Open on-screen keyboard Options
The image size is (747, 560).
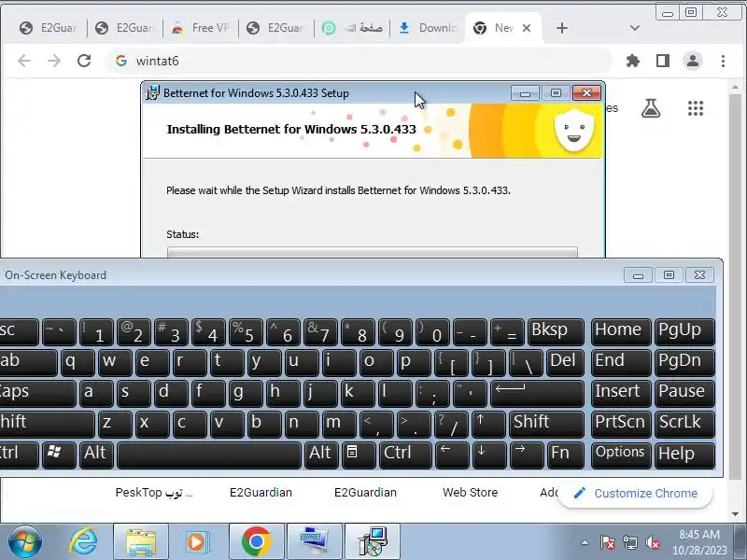coord(621,455)
